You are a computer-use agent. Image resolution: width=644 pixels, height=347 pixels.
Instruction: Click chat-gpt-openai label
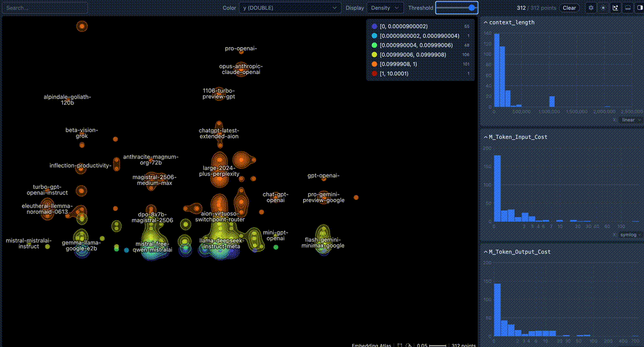click(x=276, y=197)
